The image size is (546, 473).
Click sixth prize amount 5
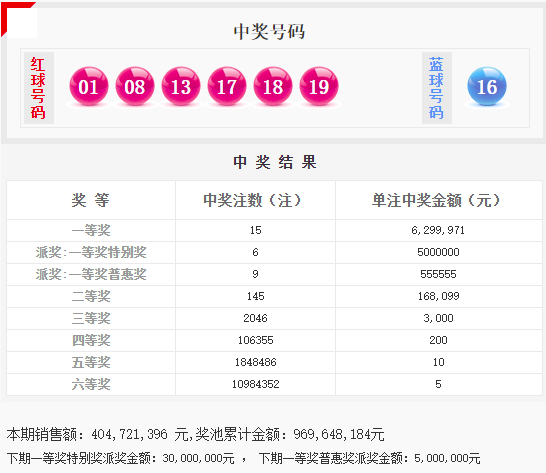point(438,384)
